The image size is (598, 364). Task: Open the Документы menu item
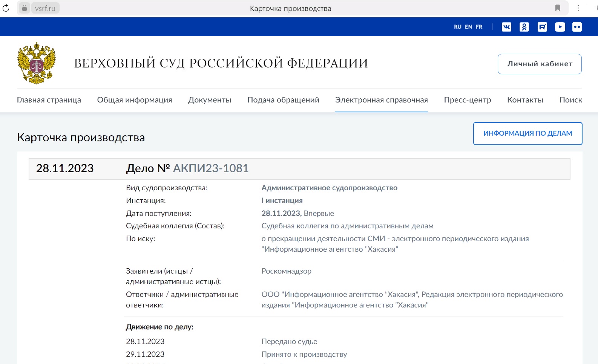click(x=210, y=100)
